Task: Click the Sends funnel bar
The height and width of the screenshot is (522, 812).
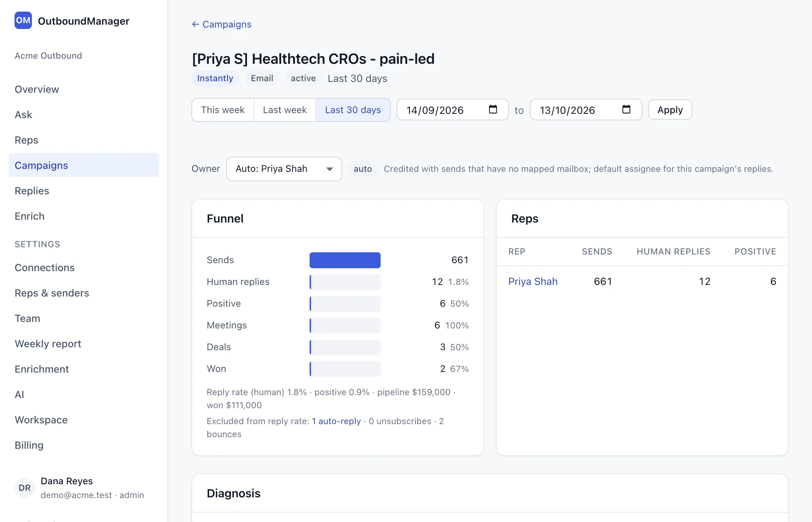Action: (345, 260)
